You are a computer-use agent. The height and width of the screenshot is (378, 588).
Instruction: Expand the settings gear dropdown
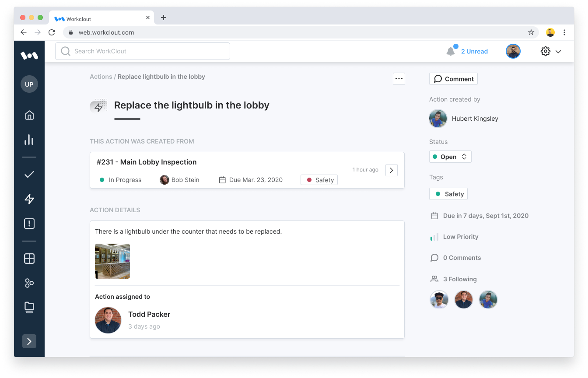(550, 51)
